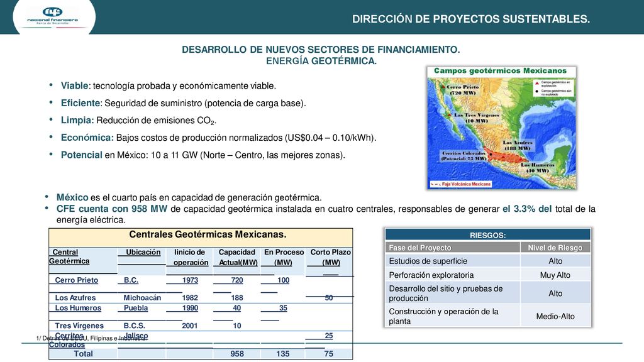Click the 'Fase del Proyecto' column header
This screenshot has width=644, height=362.
pos(419,248)
